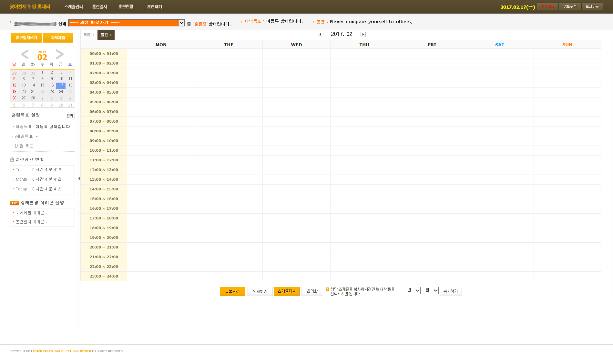Click the 스케쥴제출 button
Image resolution: width=613 pixels, height=364 pixels.
(287, 291)
